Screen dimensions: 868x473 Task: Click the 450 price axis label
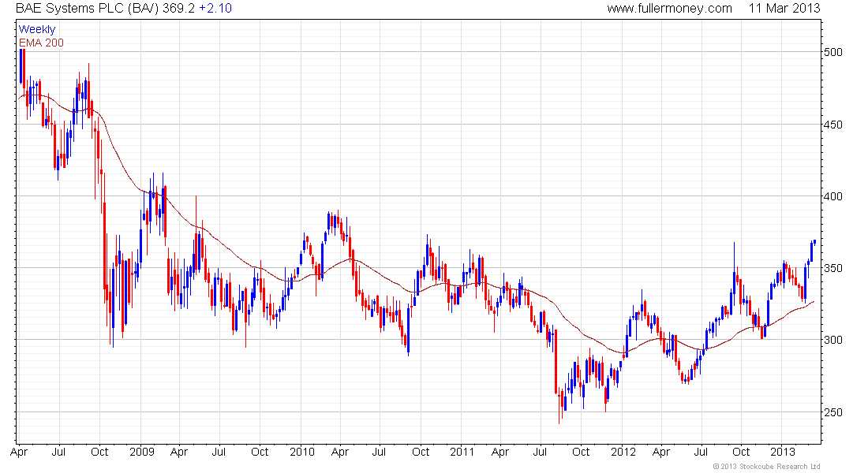coord(833,125)
